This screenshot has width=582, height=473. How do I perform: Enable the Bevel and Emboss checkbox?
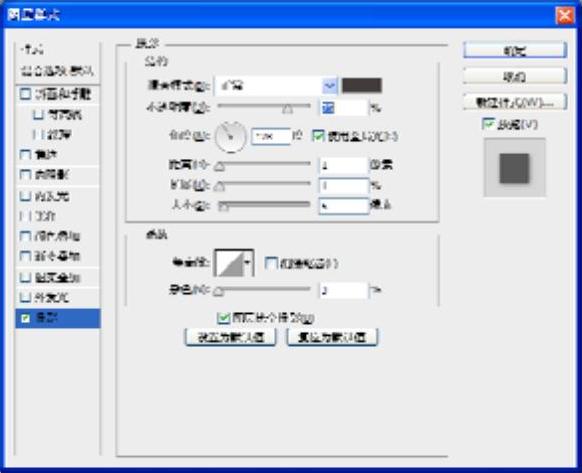25,94
